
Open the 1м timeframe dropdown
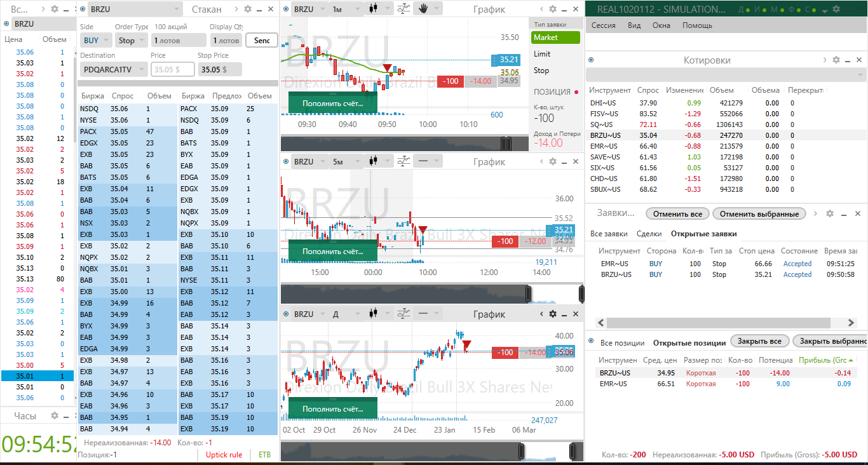pos(346,9)
